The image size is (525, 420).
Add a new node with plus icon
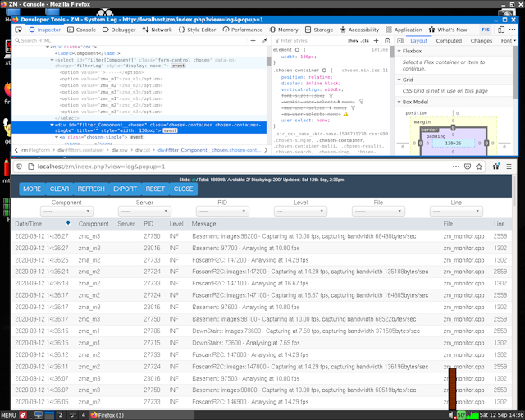point(253,40)
